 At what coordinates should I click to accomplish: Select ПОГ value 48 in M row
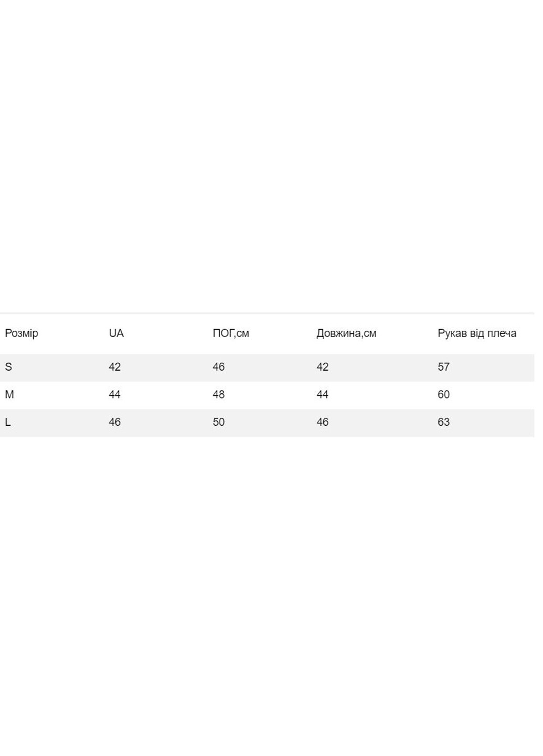(218, 395)
